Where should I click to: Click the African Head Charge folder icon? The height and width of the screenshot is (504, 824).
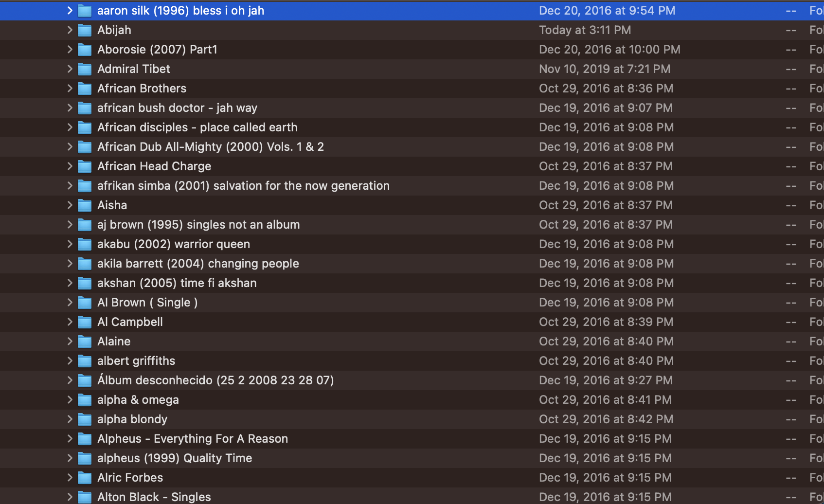[x=85, y=166]
